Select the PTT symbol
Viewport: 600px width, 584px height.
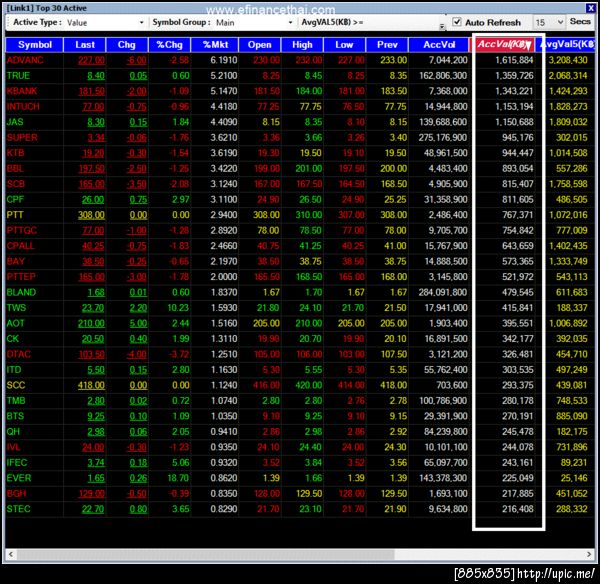(15, 215)
